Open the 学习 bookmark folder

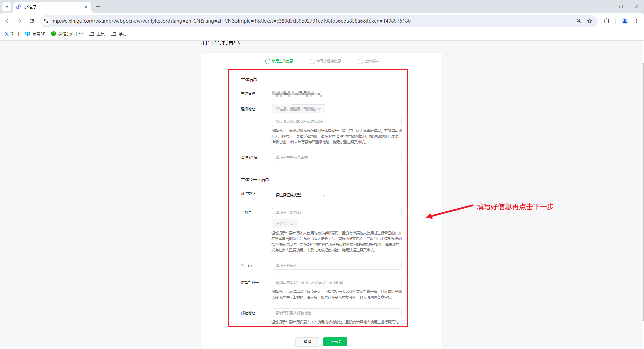pyautogui.click(x=119, y=34)
